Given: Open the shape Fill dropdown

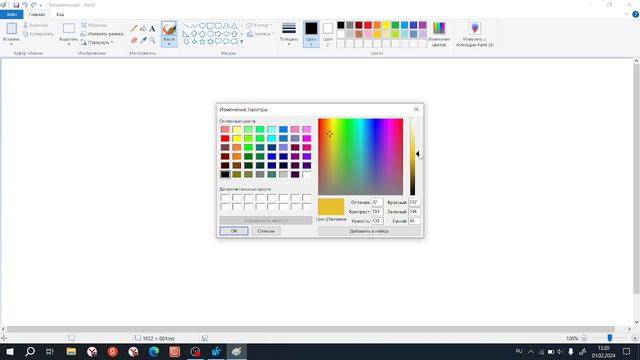Looking at the screenshot, I should click(260, 34).
